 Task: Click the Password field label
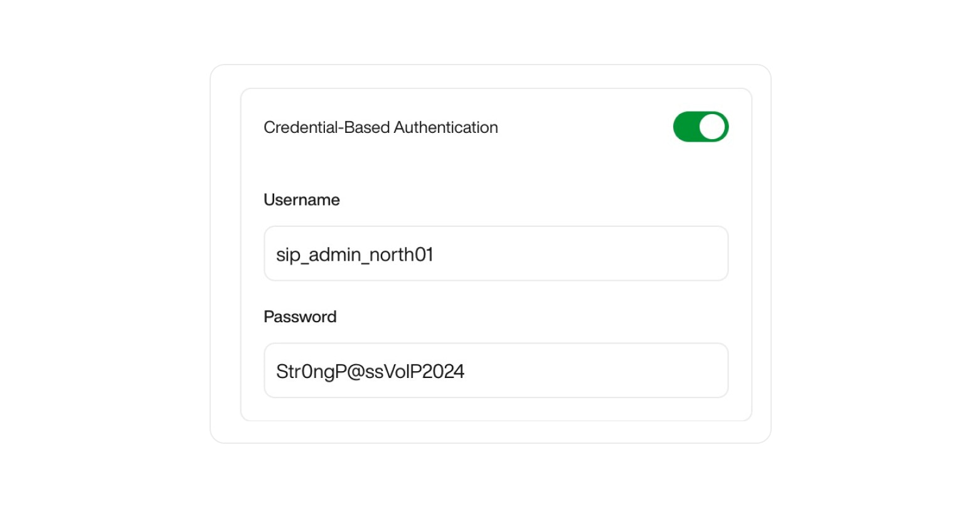pos(300,317)
